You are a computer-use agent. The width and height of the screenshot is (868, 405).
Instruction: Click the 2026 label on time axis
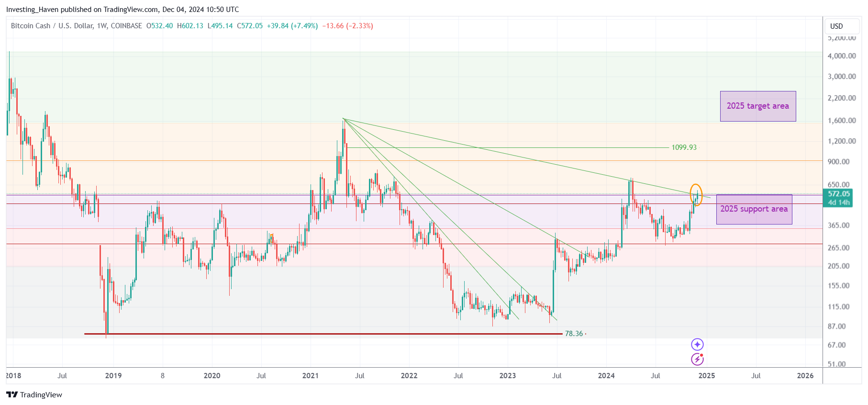805,376
